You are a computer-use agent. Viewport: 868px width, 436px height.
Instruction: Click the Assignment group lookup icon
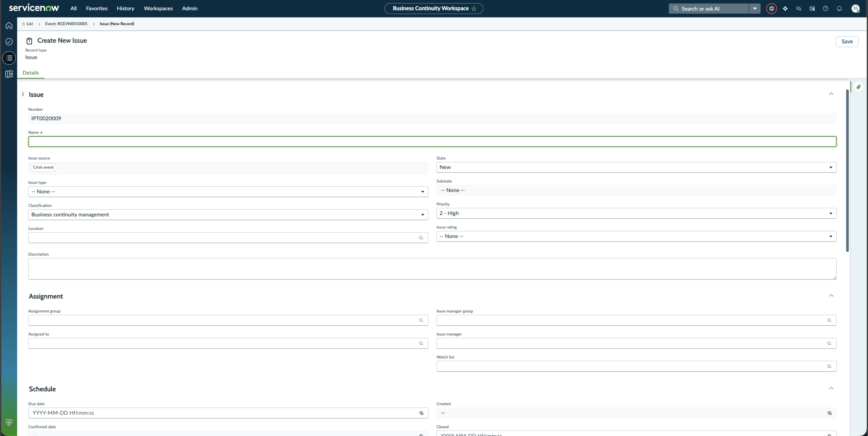pos(421,321)
